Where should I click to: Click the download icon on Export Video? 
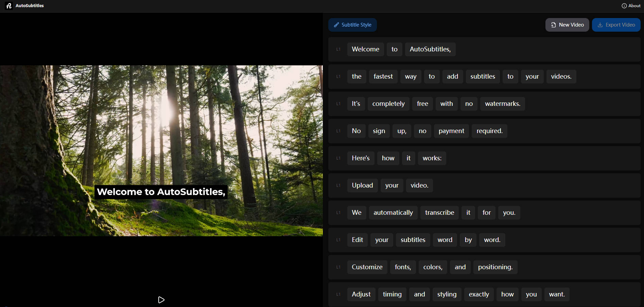pos(600,25)
